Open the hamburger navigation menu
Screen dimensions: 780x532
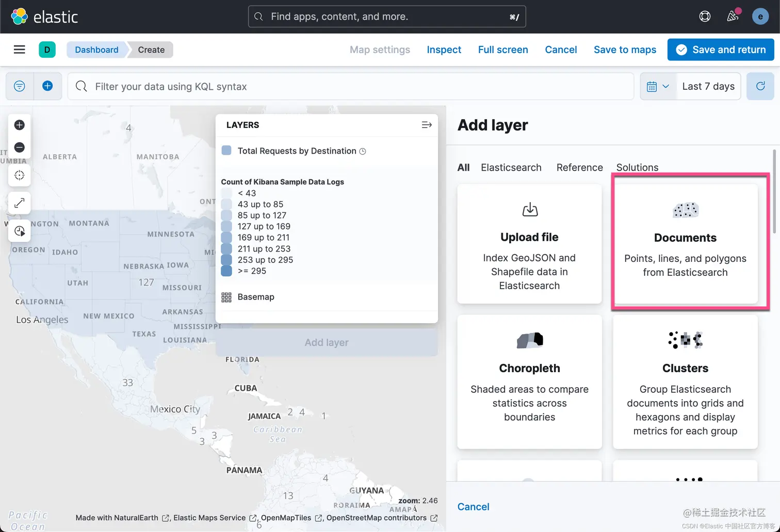point(20,49)
